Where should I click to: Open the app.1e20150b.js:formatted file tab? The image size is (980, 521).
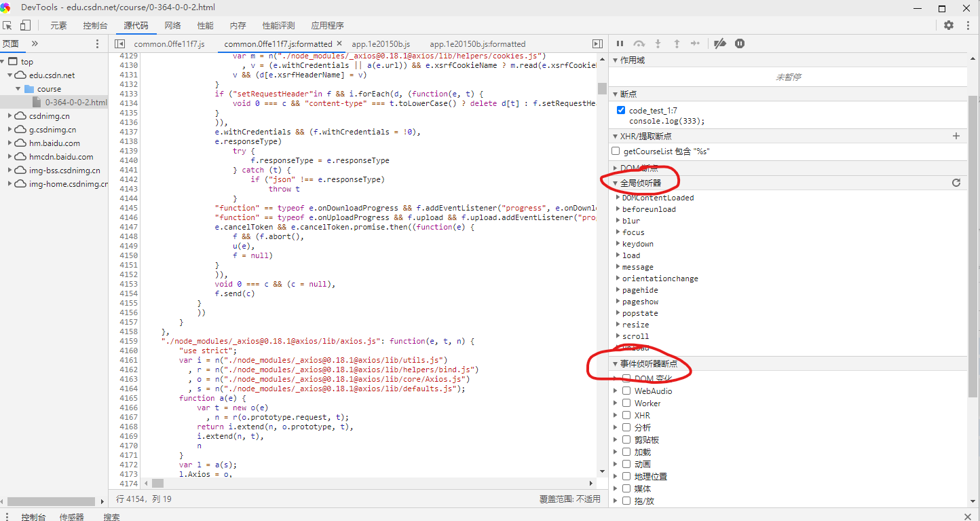(477, 44)
